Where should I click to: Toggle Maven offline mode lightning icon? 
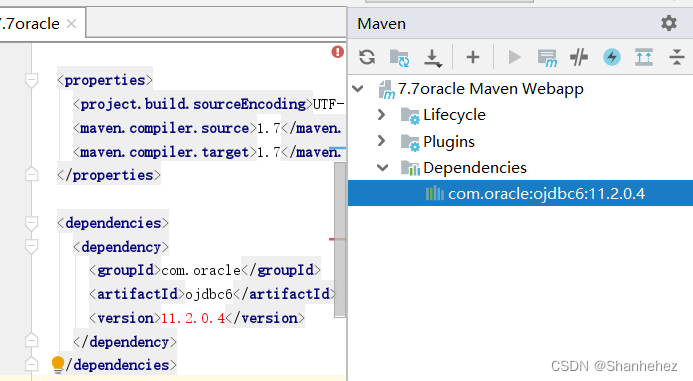point(612,57)
